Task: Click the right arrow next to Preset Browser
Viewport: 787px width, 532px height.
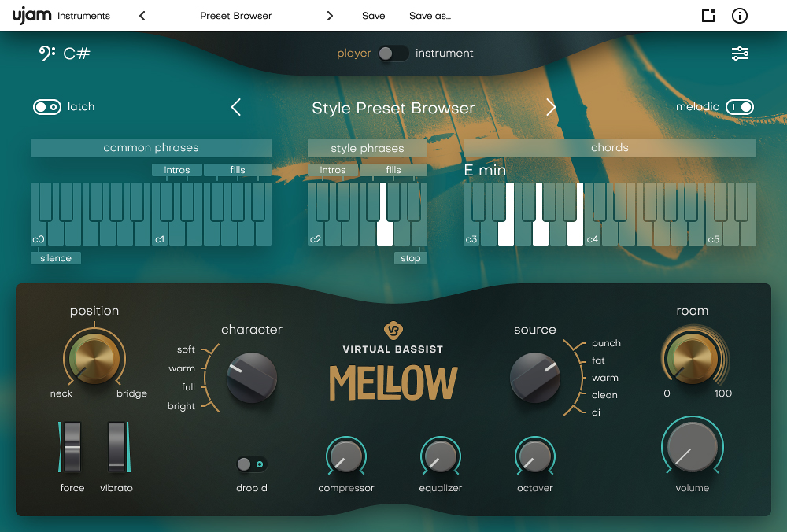Action: click(x=330, y=15)
